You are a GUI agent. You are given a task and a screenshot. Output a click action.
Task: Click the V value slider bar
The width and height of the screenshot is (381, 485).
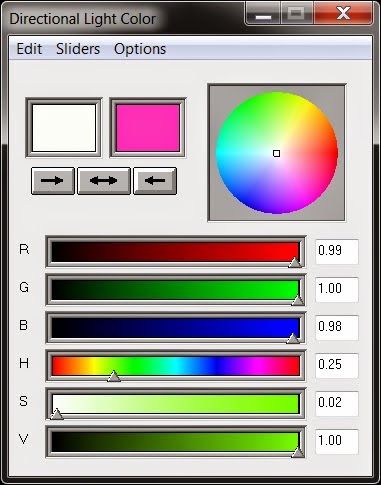coord(175,442)
